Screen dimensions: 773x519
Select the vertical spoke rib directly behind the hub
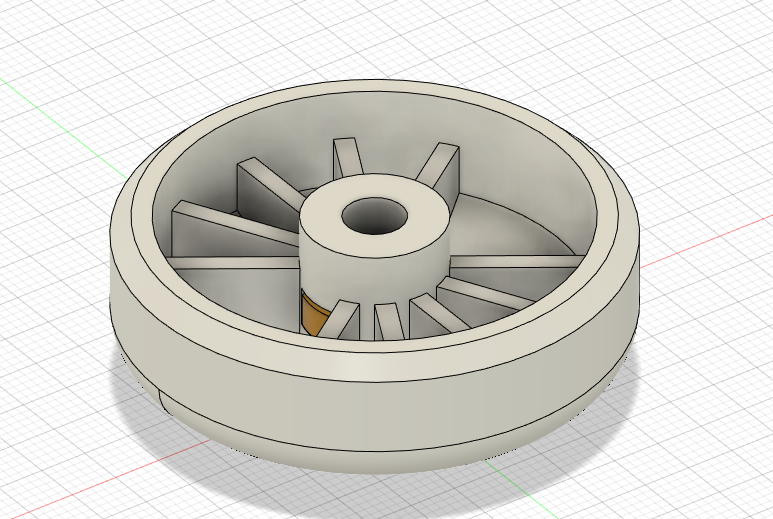pos(348,157)
